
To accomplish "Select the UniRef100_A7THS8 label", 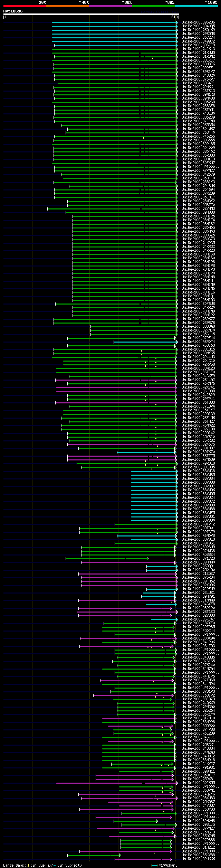I will pyautogui.click(x=198, y=680).
